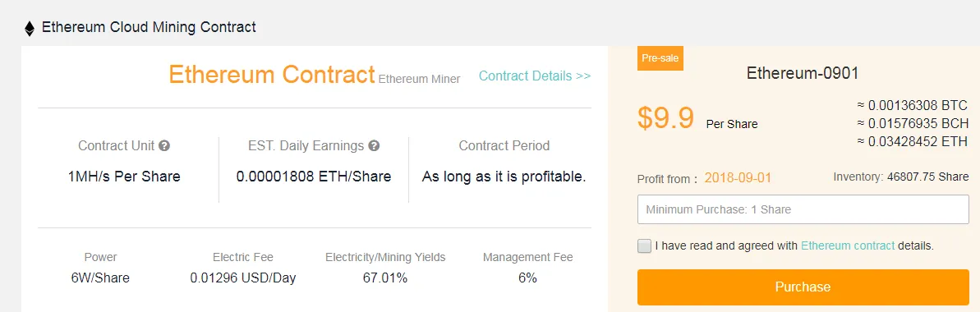The image size is (980, 312).
Task: Open Contract Details >> link
Action: click(535, 76)
